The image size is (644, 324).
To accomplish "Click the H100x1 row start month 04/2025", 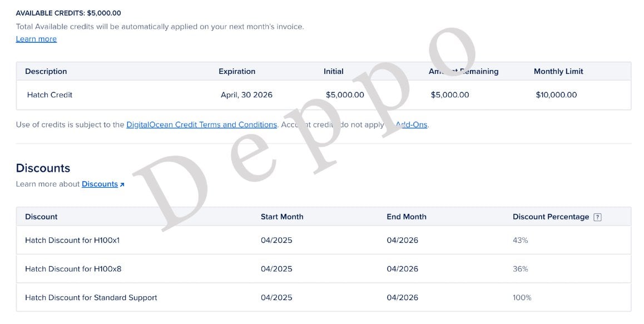I will click(x=276, y=240).
